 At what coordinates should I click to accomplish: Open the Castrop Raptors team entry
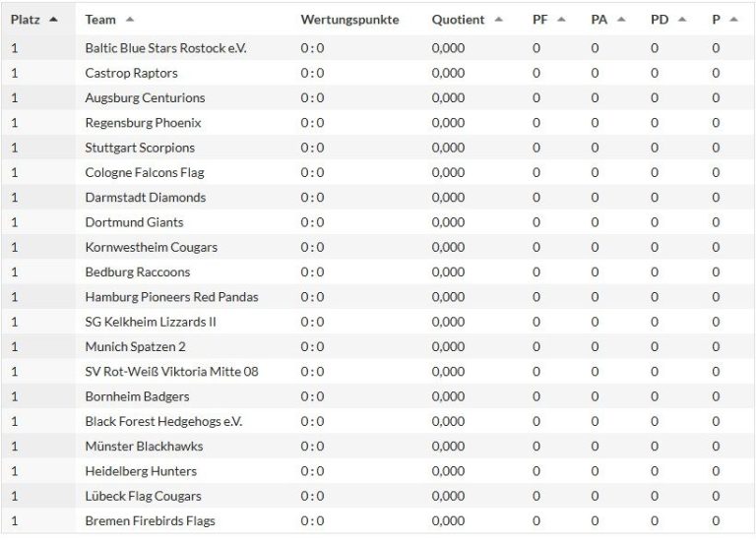click(131, 73)
